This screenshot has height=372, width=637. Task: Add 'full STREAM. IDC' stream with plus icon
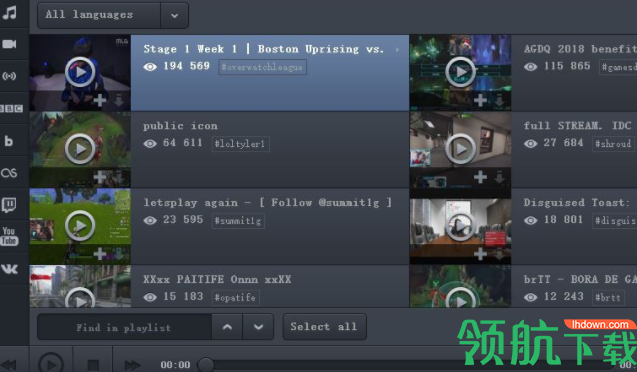pyautogui.click(x=480, y=177)
